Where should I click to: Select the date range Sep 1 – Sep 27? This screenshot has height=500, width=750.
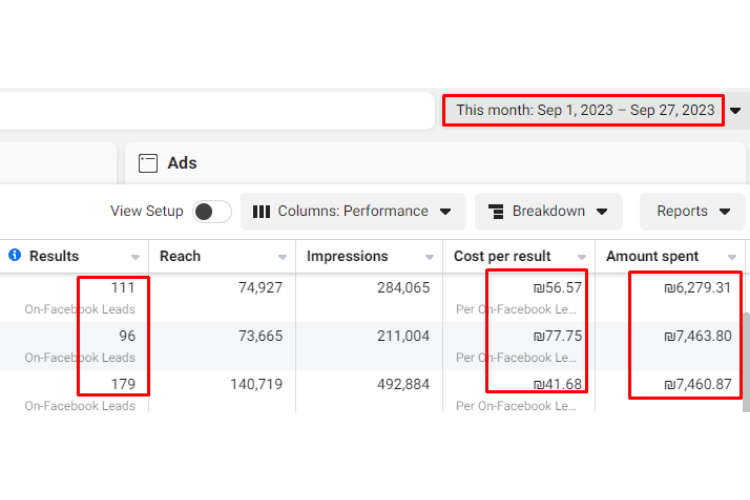(583, 111)
